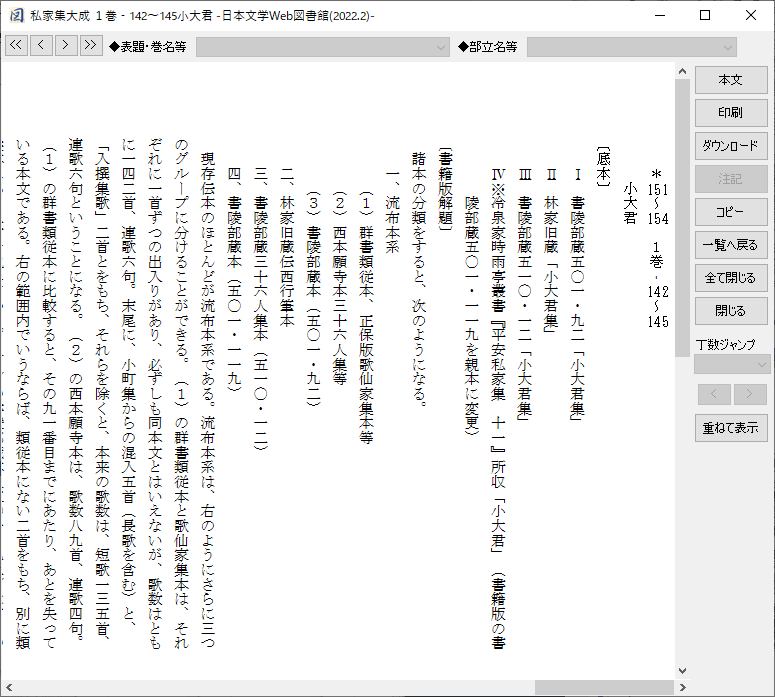The width and height of the screenshot is (775, 697).
Task: Click the line 二、林家旧蔵伝西行筆本
Action: tap(287, 248)
